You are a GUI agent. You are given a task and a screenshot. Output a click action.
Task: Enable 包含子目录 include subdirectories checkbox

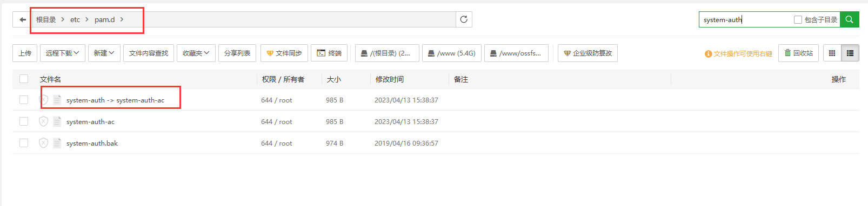tap(798, 19)
